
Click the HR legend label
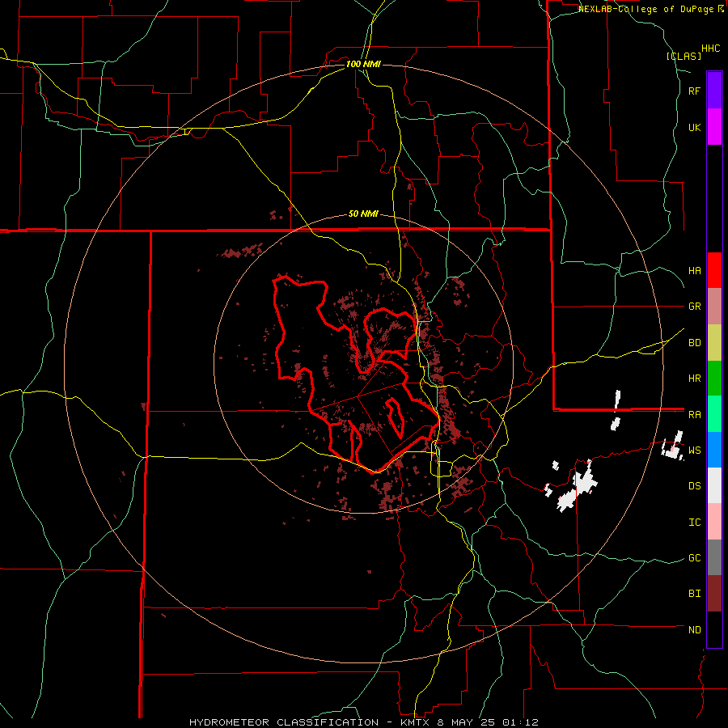click(x=694, y=379)
